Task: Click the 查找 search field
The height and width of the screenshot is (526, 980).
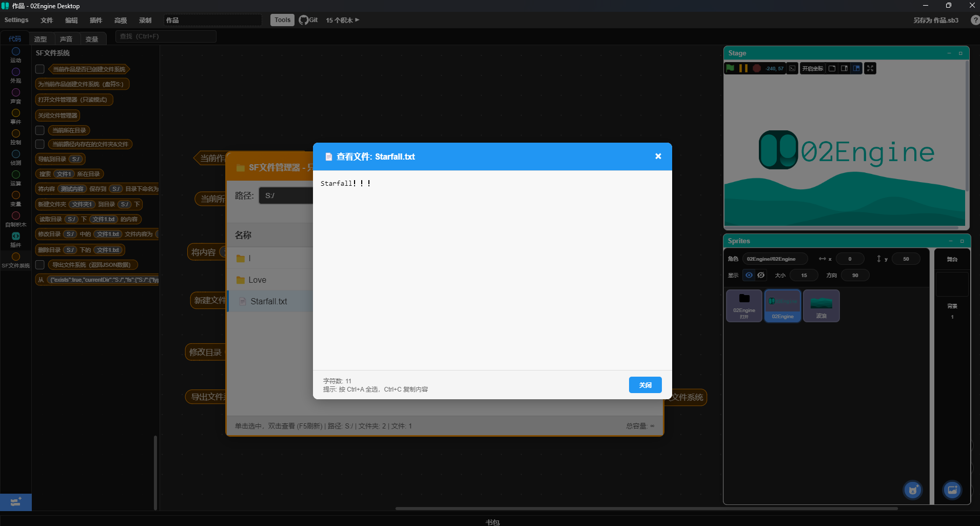Action: [x=165, y=36]
